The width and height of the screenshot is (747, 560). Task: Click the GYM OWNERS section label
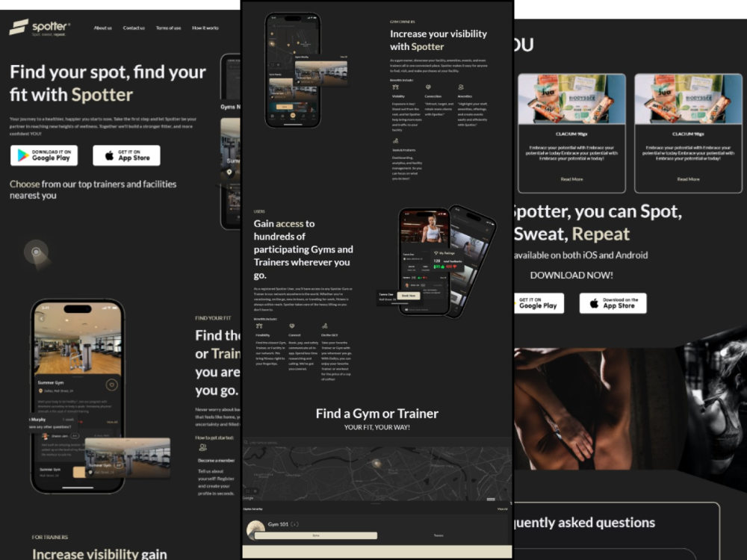402,22
